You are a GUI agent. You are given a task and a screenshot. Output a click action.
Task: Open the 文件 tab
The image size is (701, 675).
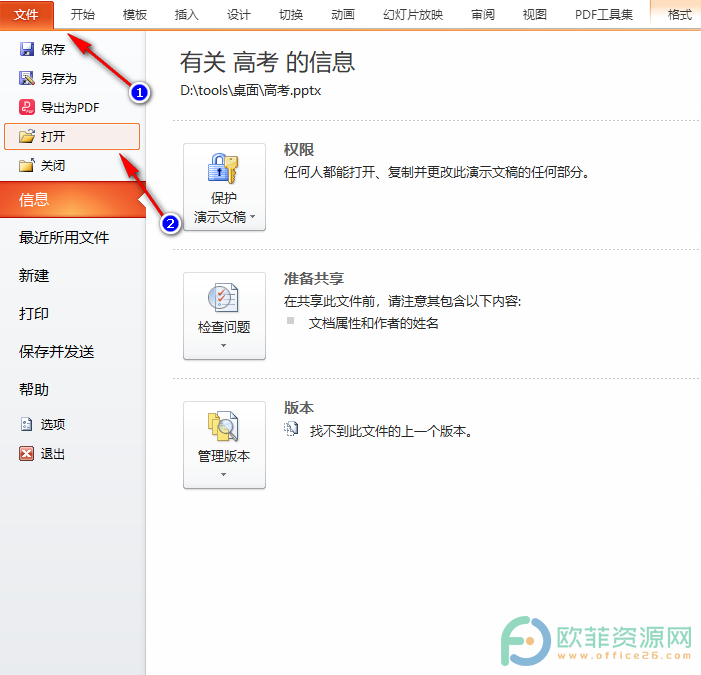27,15
